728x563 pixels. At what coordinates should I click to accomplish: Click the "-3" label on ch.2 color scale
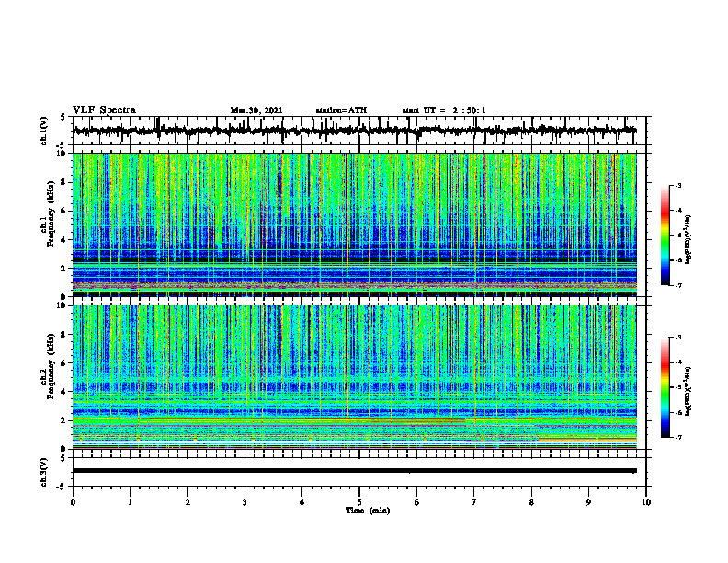tap(678, 338)
